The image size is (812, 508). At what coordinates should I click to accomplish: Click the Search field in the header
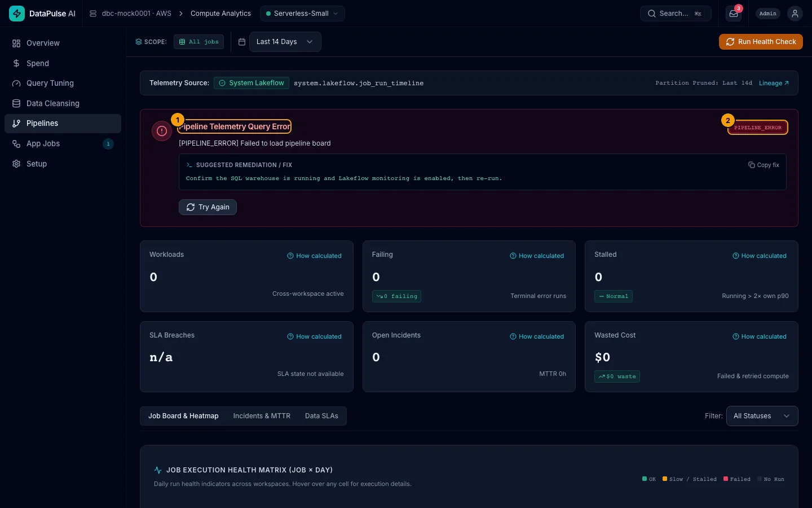tap(676, 14)
